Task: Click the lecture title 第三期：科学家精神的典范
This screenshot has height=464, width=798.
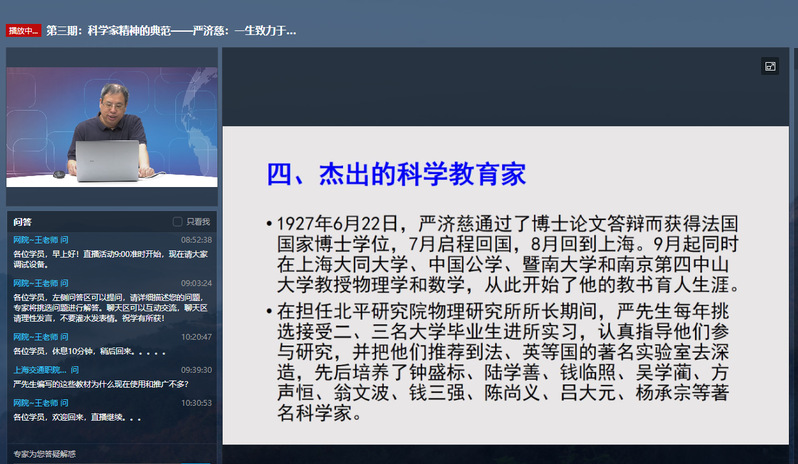Action: 170,30
